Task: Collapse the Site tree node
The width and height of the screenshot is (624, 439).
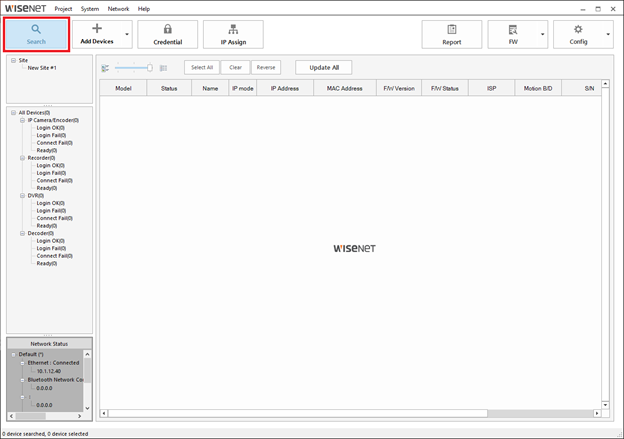Action: (x=14, y=60)
